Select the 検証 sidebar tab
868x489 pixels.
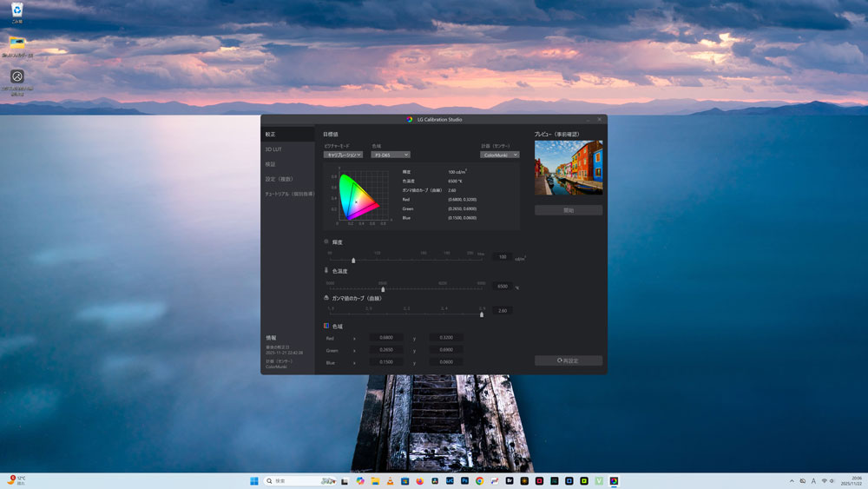point(271,164)
